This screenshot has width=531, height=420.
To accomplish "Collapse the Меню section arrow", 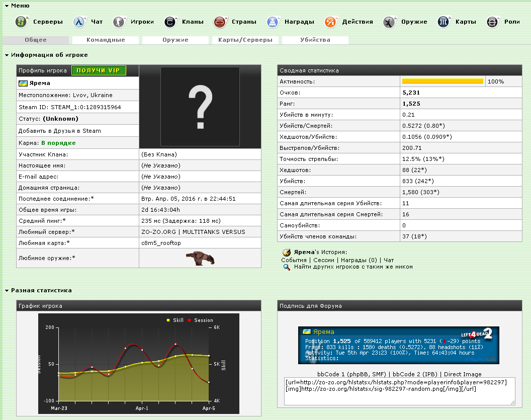I will [x=7, y=6].
